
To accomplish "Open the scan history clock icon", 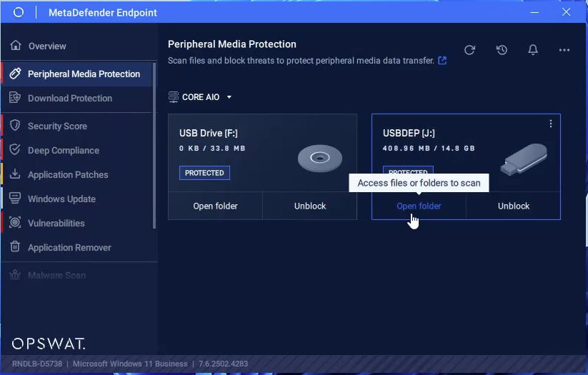I will pyautogui.click(x=502, y=50).
